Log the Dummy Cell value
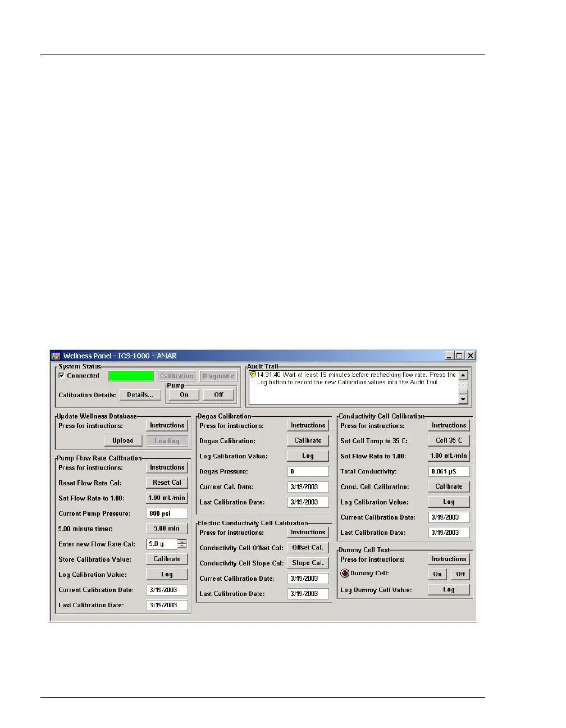 point(449,589)
